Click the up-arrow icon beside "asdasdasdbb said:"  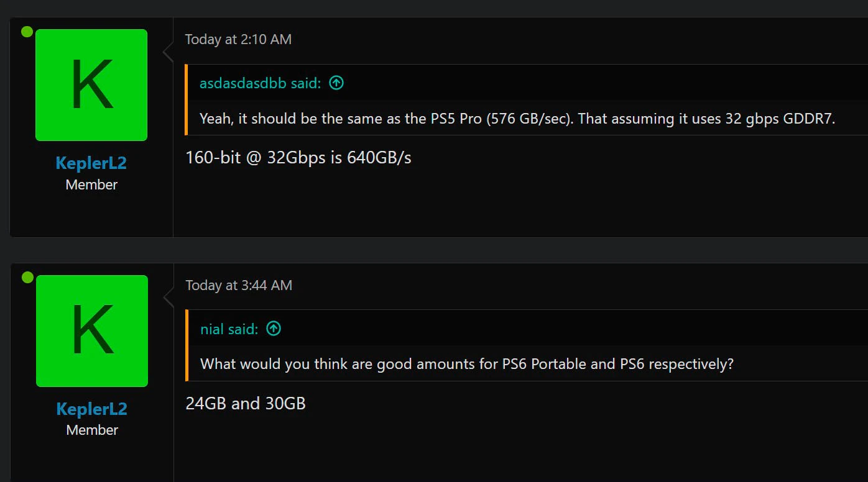tap(336, 83)
